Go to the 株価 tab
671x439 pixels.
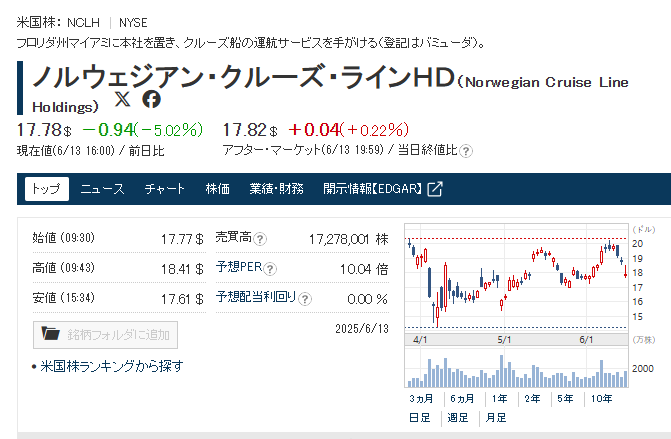217,189
